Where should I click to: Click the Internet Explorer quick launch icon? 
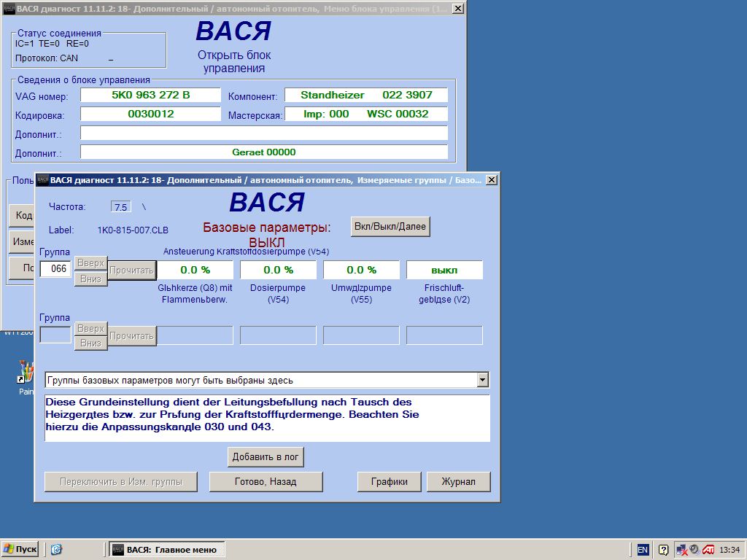pos(56,550)
